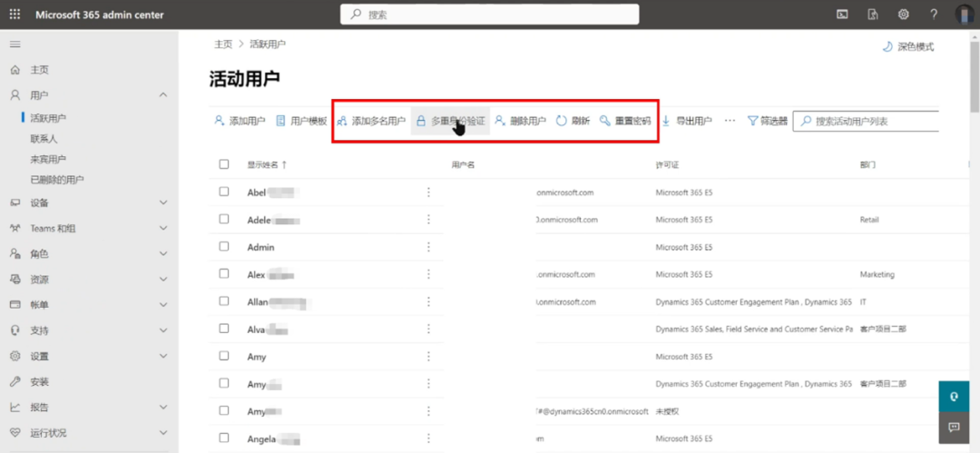This screenshot has height=453, width=980.
Task: Open the account profile avatar
Action: click(x=965, y=15)
